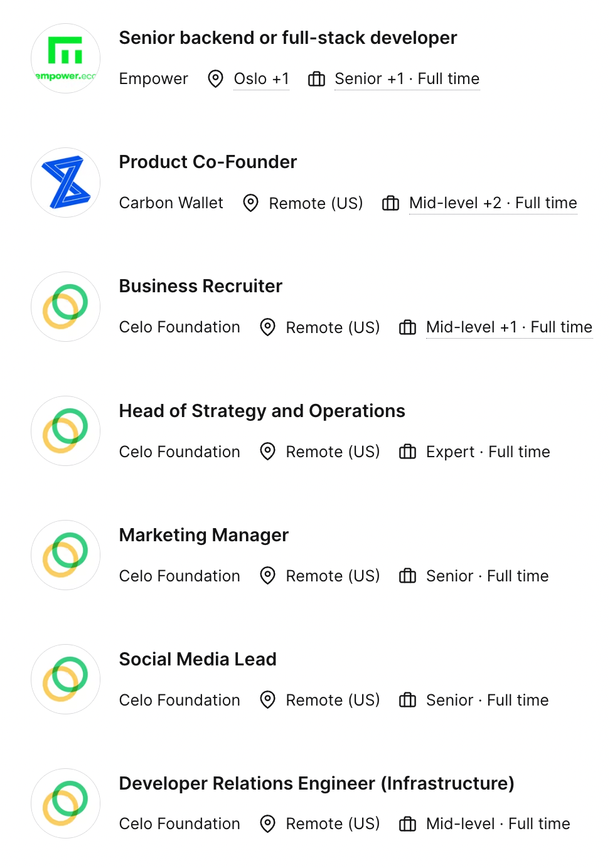Screen dimensions: 610x868
Task: Open Senior backend or full-stack developer job
Action: pos(288,38)
